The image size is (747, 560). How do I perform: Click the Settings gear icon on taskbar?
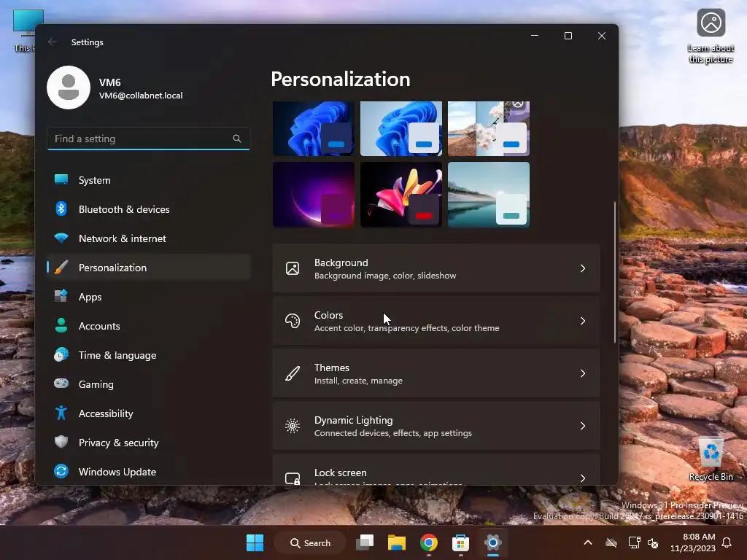coord(492,542)
